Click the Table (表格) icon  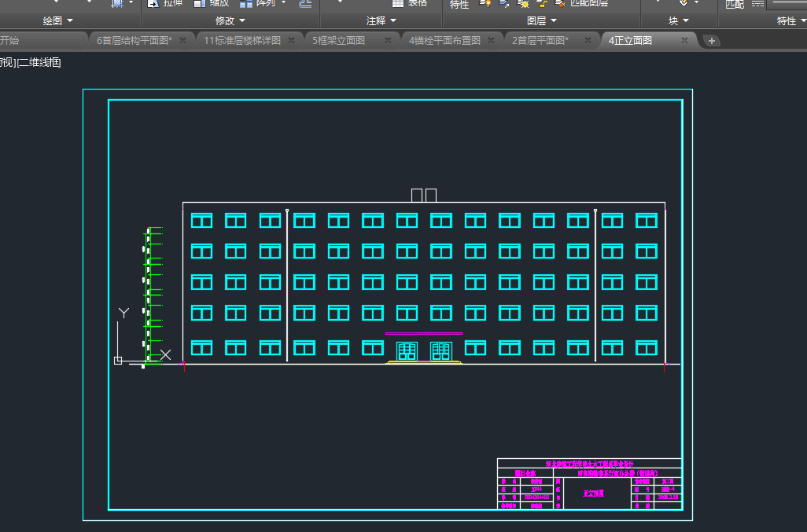(398, 3)
